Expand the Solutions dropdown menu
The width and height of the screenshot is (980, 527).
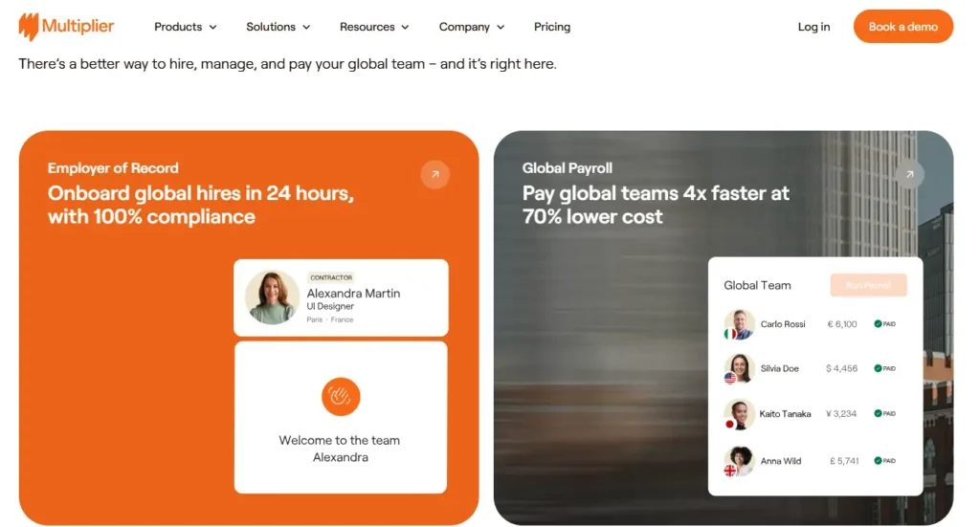[278, 27]
